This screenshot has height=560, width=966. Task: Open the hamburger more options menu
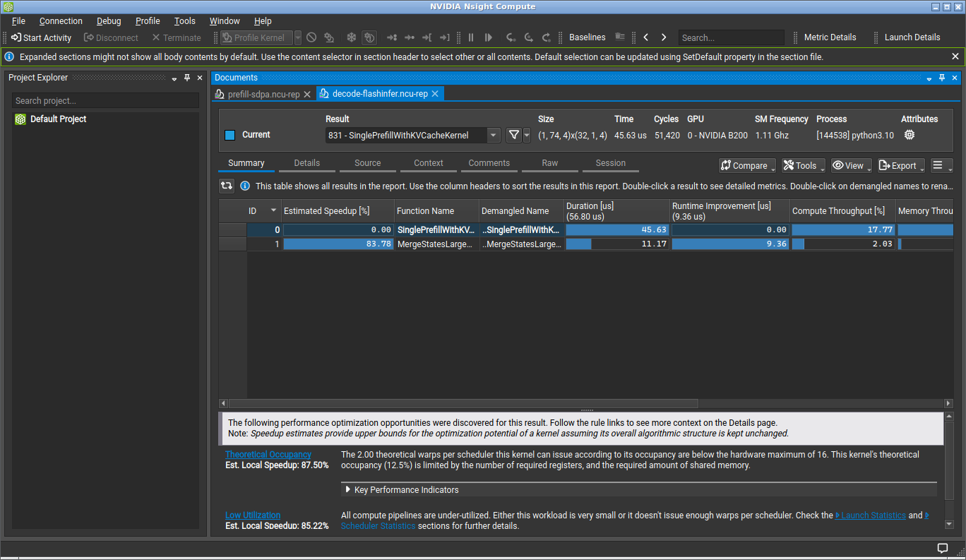pos(941,165)
